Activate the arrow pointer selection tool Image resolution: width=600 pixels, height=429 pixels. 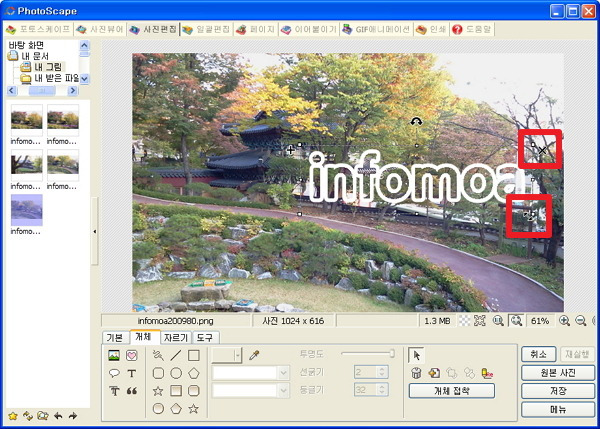(416, 355)
